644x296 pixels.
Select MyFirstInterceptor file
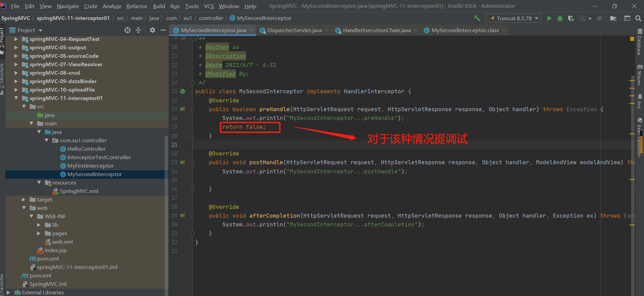click(90, 166)
